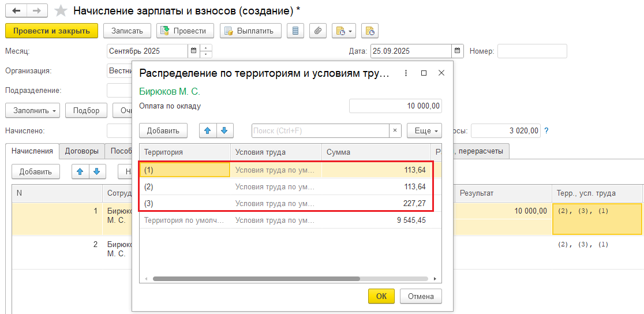Clear the dialog search with x button
The height and width of the screenshot is (314, 644).
coord(395,130)
